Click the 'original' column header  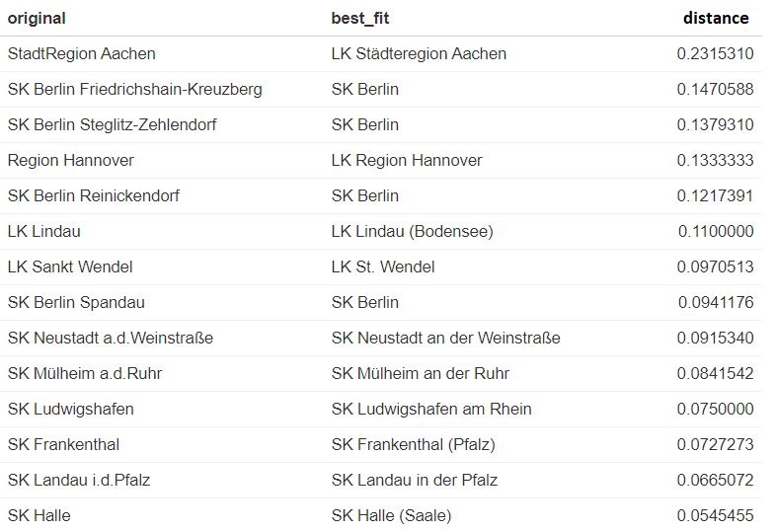(37, 19)
